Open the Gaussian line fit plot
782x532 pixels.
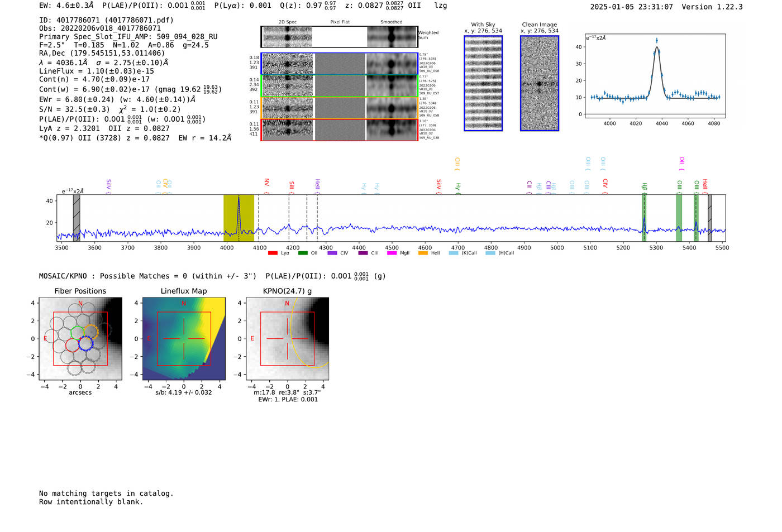pos(655,76)
